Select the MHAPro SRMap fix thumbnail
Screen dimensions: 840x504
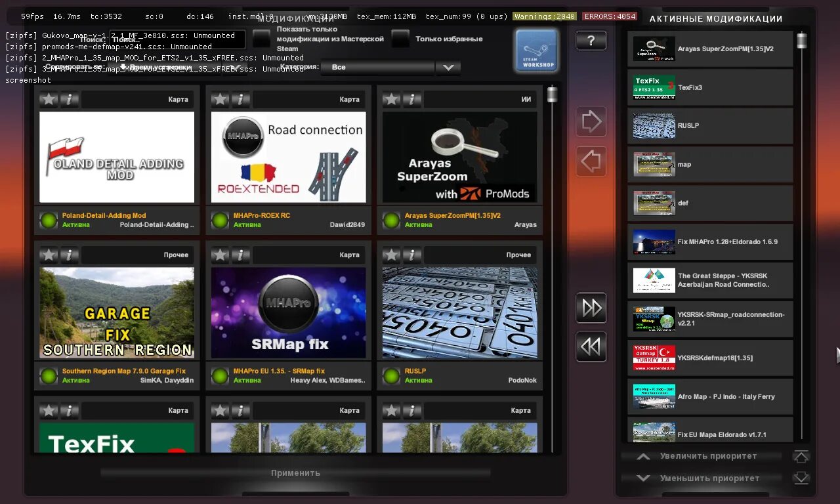pyautogui.click(x=288, y=312)
